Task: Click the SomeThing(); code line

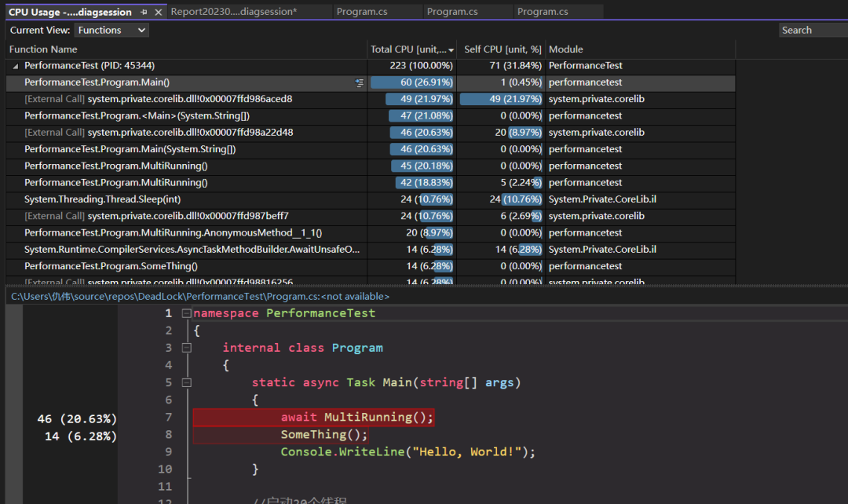Action: pyautogui.click(x=324, y=435)
